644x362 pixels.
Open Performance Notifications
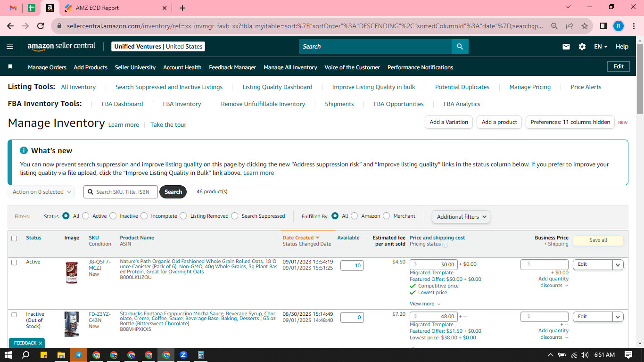point(421,67)
